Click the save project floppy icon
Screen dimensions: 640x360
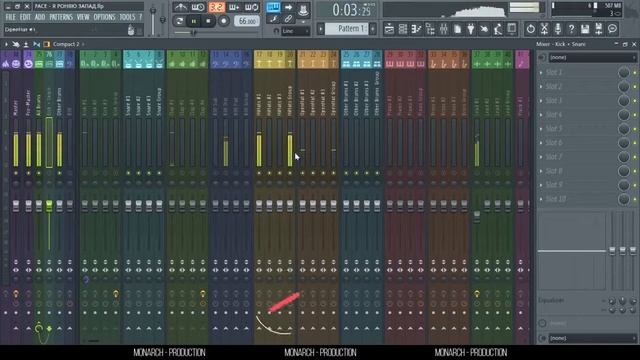point(585,29)
